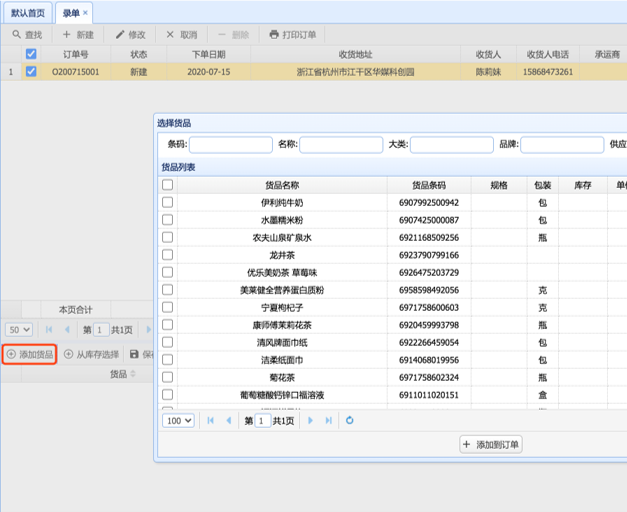Click the 大类 category input field

pyautogui.click(x=452, y=144)
